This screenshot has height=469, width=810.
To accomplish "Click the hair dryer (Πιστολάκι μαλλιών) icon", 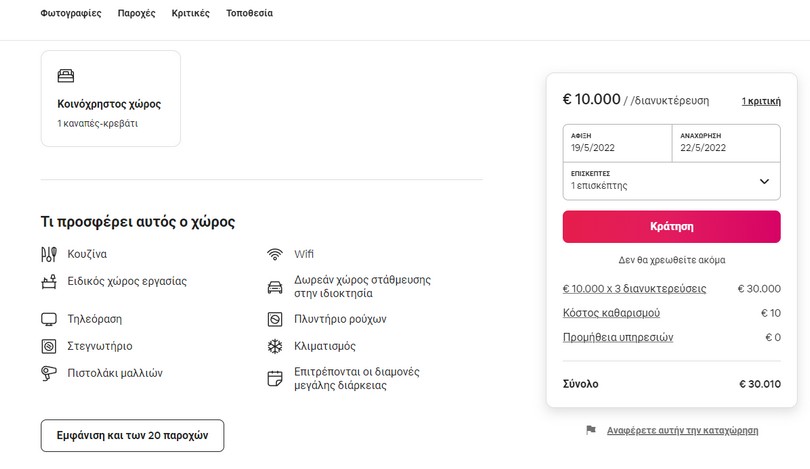I will click(49, 374).
